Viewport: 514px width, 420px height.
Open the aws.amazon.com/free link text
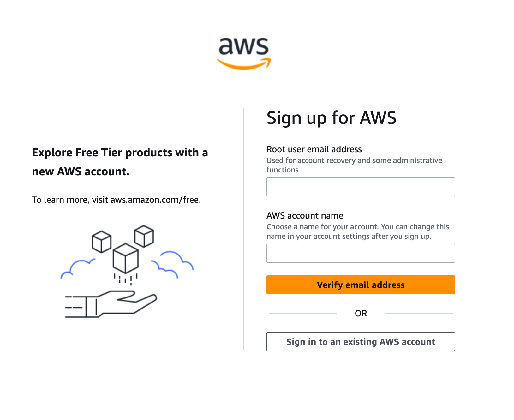(x=156, y=200)
